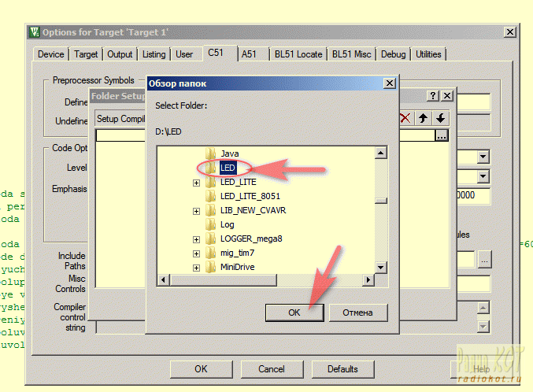
Task: Expand the LOGGER_mega8 folder node
Action: click(196, 239)
